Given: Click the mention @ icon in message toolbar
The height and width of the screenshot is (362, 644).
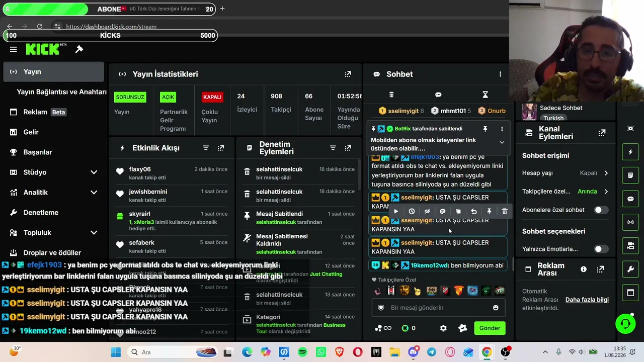Looking at the screenshot, I should point(443,212).
